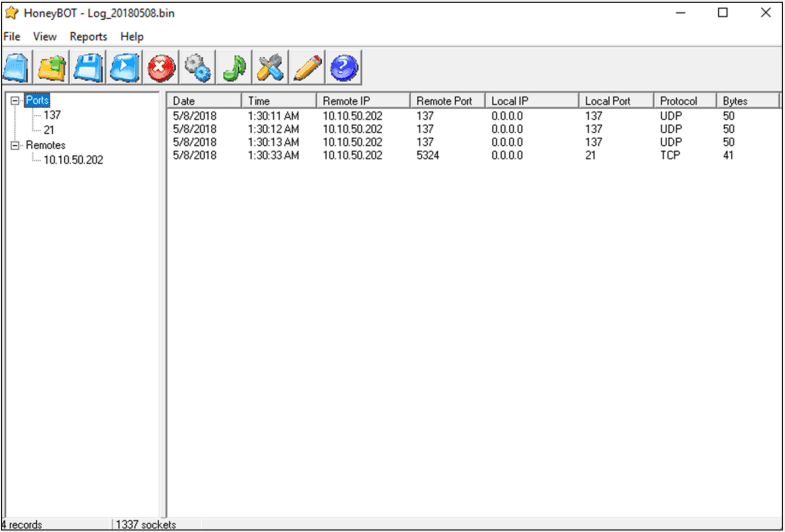Viewport: 785px width, 532px height.
Task: Click the blue new document toolbar icon
Action: click(x=18, y=68)
